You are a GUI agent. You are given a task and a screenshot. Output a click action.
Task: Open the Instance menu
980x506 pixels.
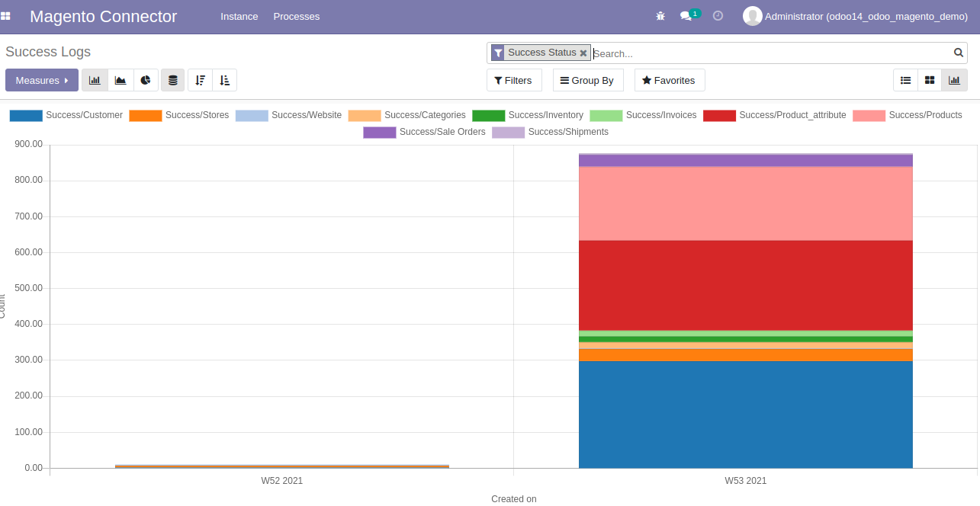(x=239, y=16)
